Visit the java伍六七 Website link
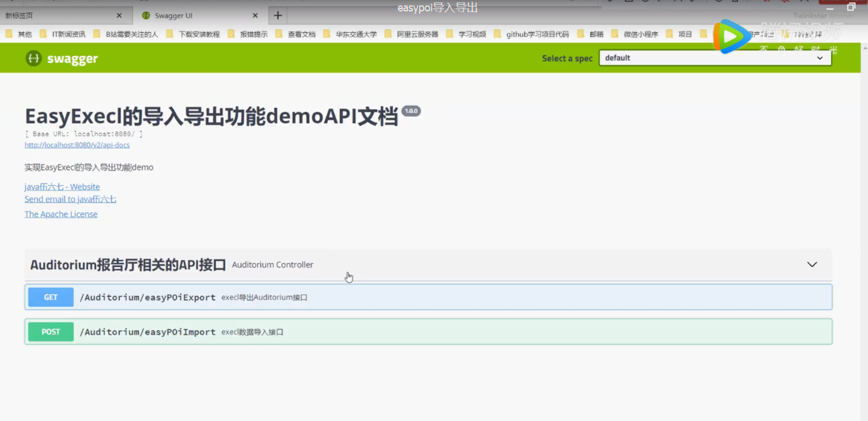The width and height of the screenshot is (868, 421). (x=62, y=187)
